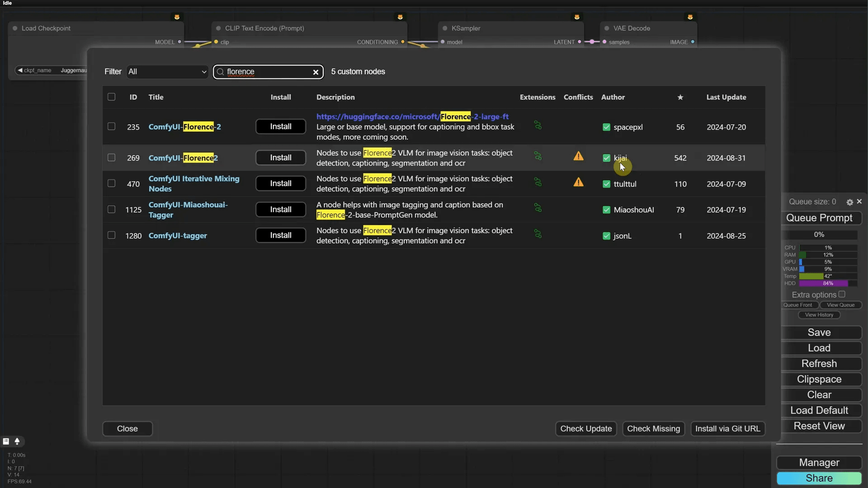Click the left arrow on the ckpt_name widget
The height and width of the screenshot is (488, 868).
[21, 70]
